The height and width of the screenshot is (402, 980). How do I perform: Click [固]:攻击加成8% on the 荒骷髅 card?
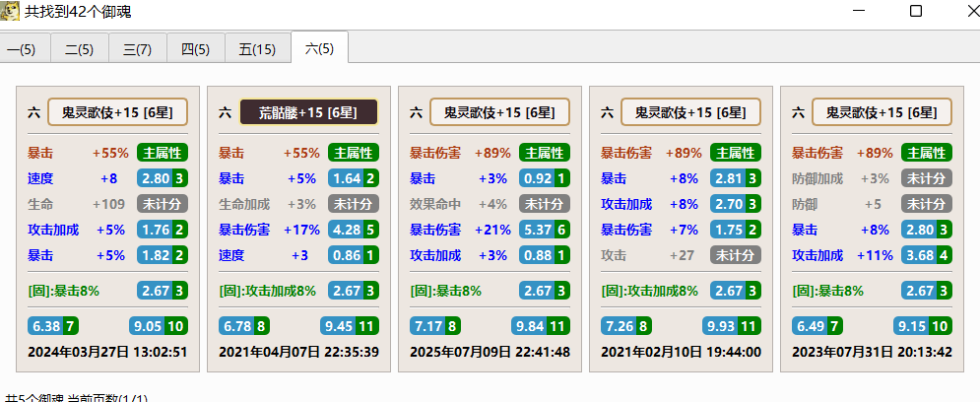(268, 291)
